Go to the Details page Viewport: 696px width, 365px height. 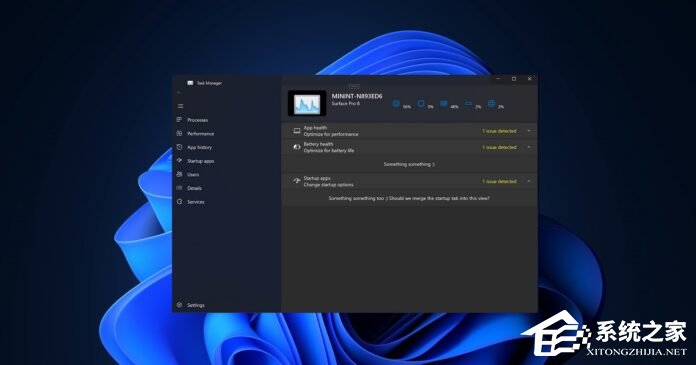coord(190,188)
